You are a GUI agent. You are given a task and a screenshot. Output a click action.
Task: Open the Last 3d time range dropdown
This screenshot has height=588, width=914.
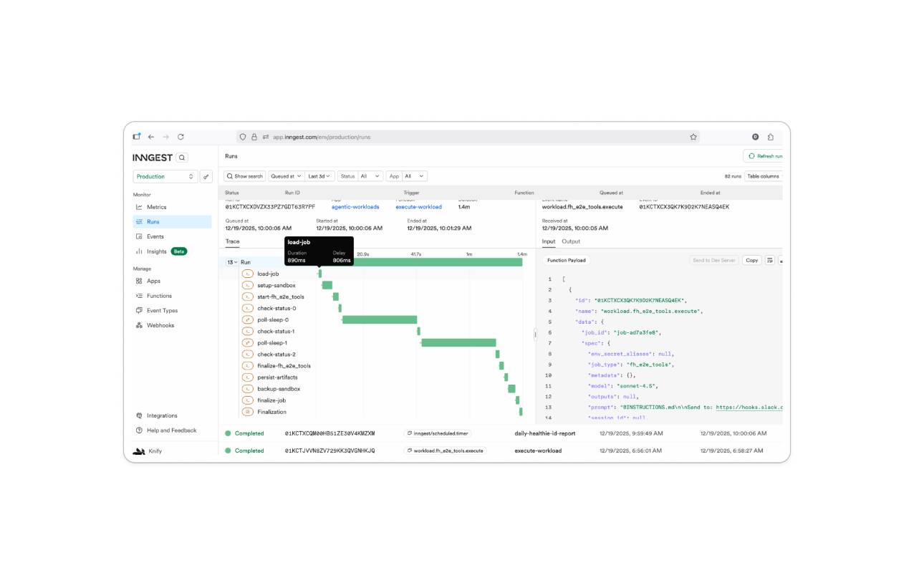[x=319, y=176]
